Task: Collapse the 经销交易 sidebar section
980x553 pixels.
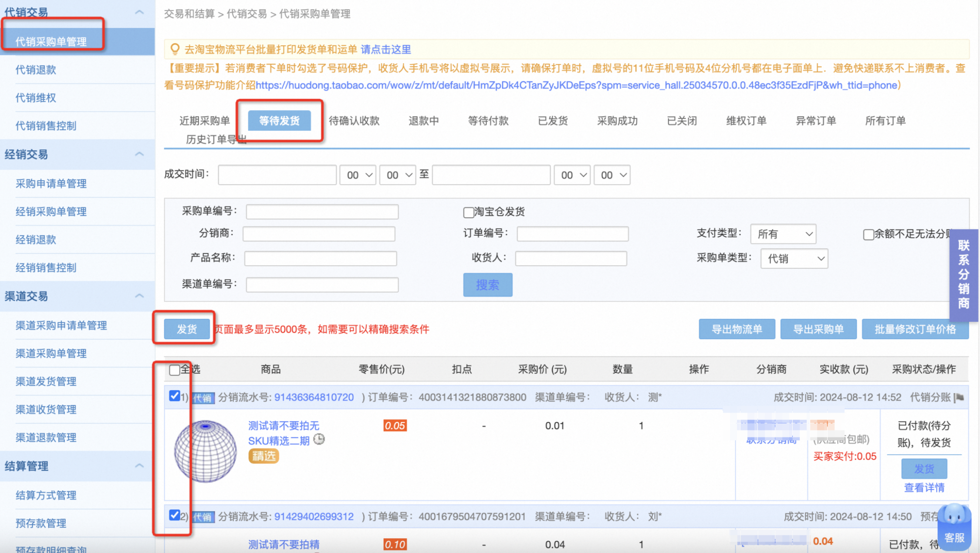Action: tap(139, 154)
